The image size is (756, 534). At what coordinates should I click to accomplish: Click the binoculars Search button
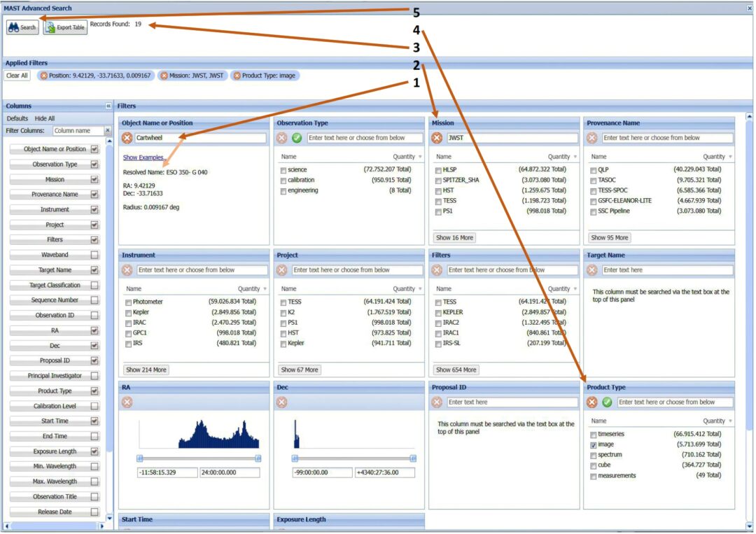click(x=22, y=27)
